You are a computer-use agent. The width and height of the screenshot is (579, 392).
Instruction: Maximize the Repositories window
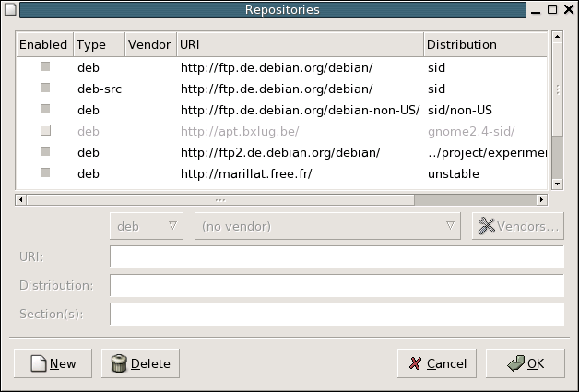552,9
